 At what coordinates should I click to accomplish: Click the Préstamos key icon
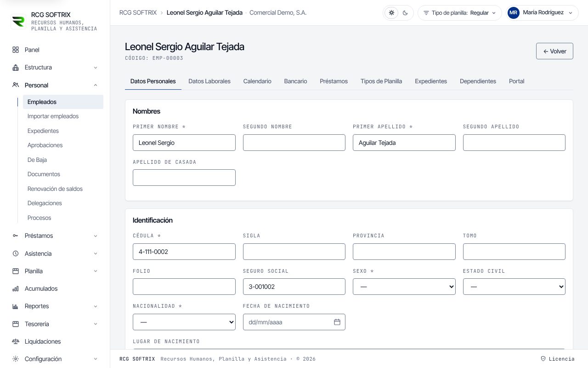click(x=16, y=236)
